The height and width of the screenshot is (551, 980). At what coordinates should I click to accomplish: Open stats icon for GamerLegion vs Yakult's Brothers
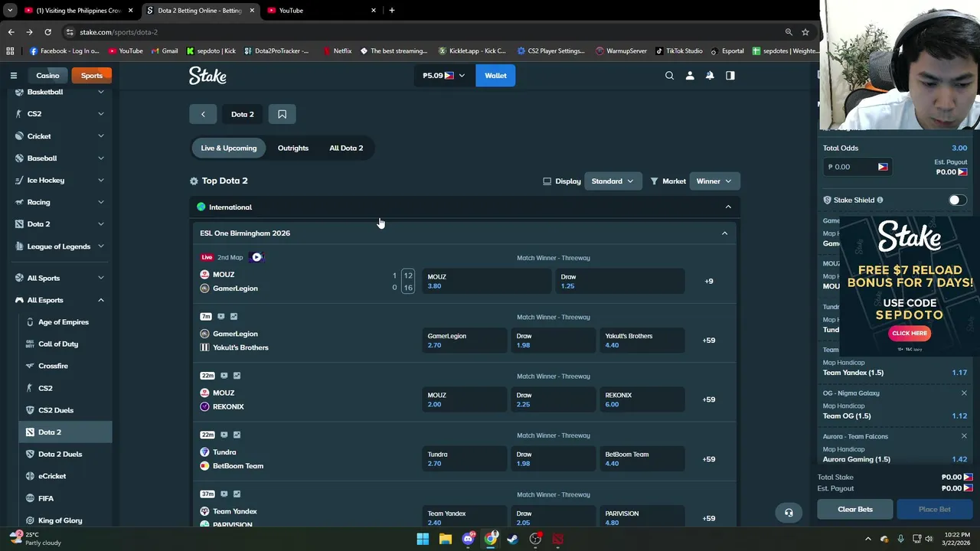point(234,316)
